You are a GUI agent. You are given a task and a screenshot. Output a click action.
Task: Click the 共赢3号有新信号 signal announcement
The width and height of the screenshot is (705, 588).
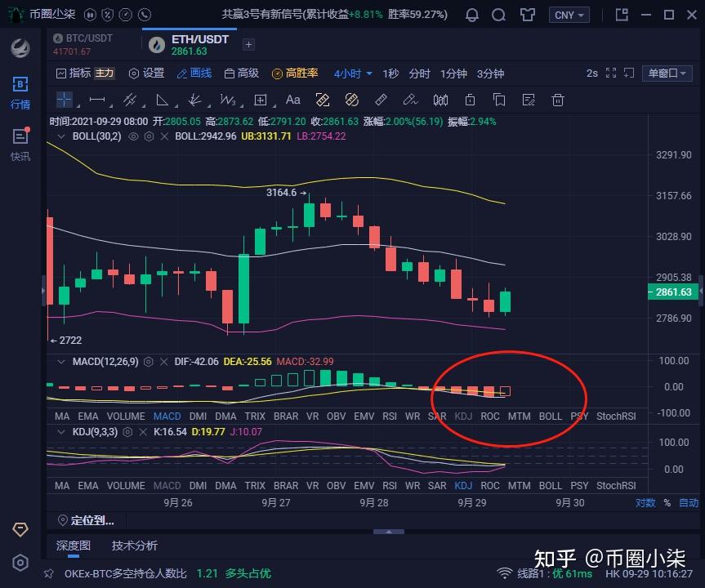tap(334, 15)
